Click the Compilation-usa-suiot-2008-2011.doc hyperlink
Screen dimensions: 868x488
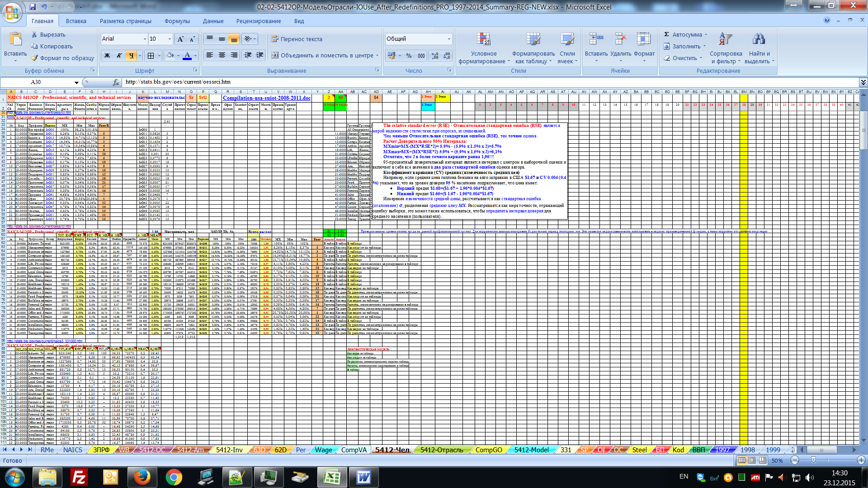pyautogui.click(x=267, y=98)
